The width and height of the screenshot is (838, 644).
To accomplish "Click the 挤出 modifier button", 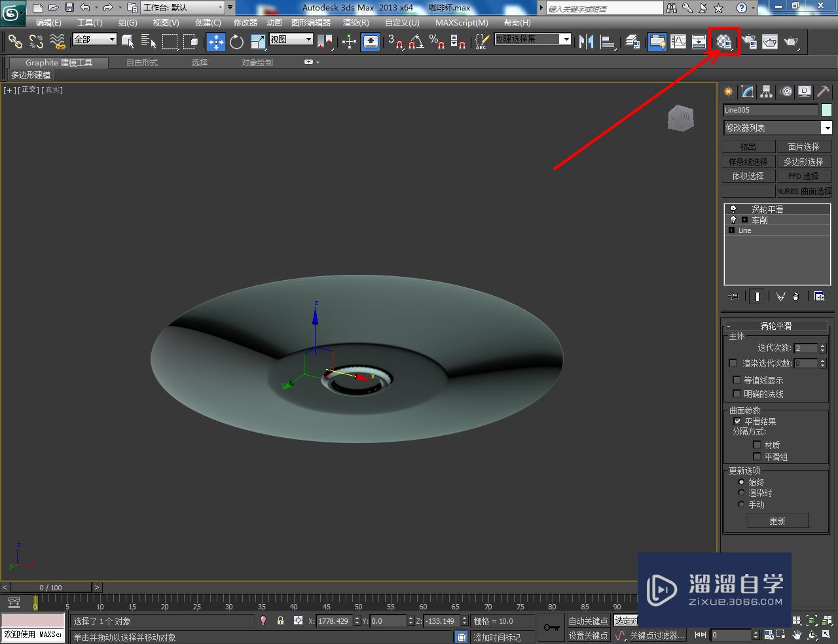I will (x=748, y=147).
